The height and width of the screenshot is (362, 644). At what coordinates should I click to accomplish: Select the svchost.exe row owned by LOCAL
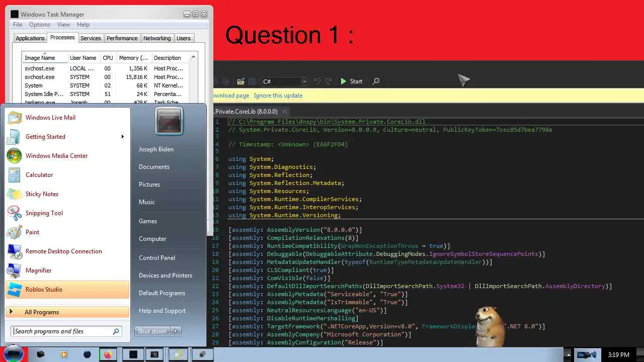pyautogui.click(x=105, y=68)
